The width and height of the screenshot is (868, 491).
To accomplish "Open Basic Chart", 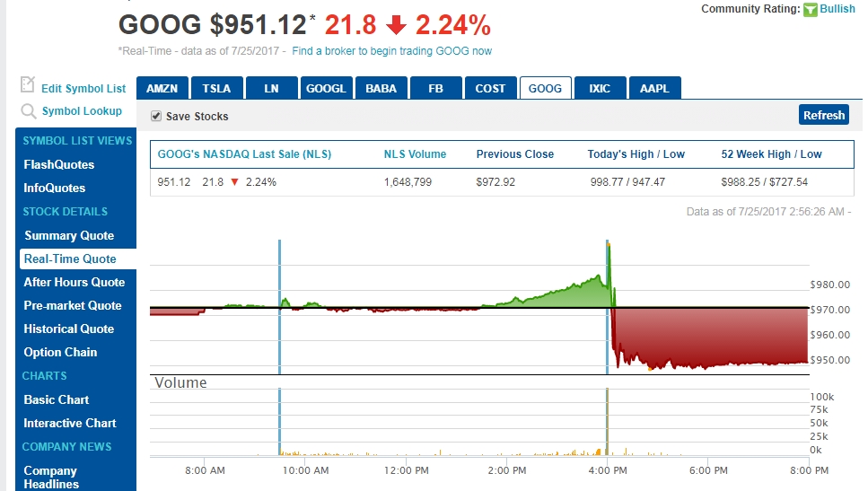I will click(x=57, y=399).
